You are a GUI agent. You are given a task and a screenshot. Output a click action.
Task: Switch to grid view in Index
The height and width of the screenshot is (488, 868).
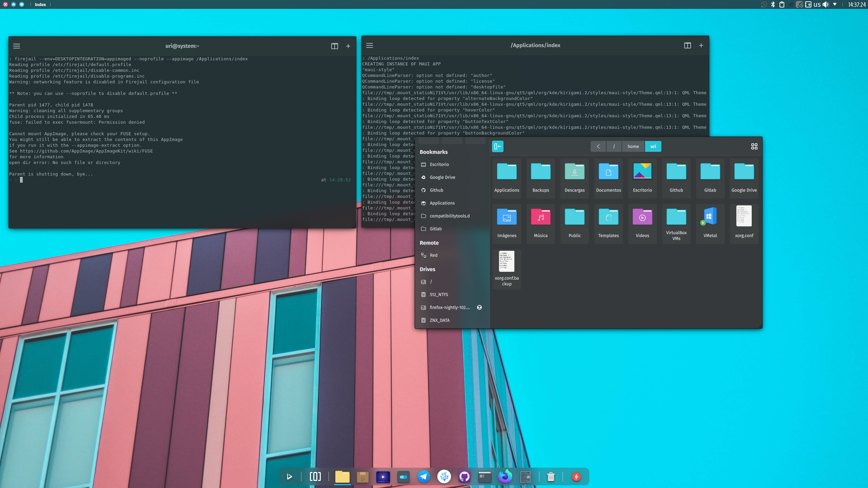click(x=754, y=146)
